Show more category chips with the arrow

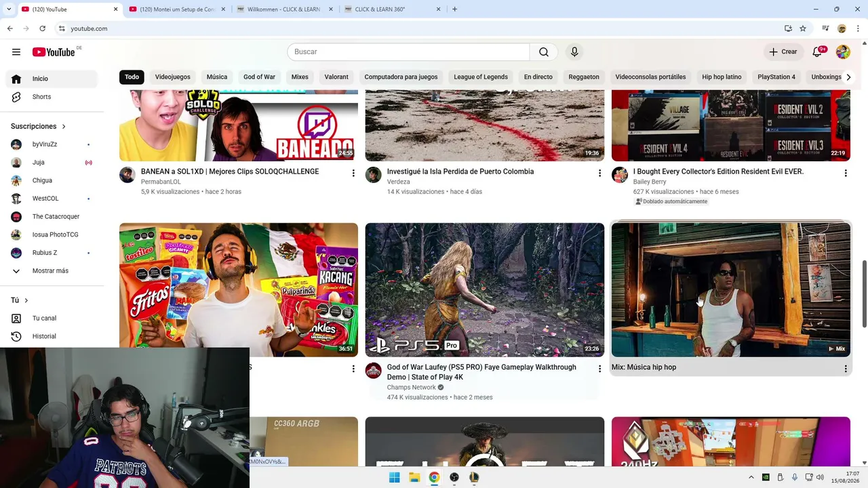point(848,77)
